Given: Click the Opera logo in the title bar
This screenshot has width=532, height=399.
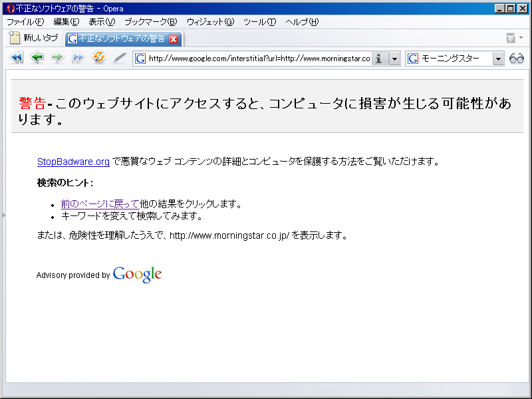Looking at the screenshot, I should [x=11, y=8].
